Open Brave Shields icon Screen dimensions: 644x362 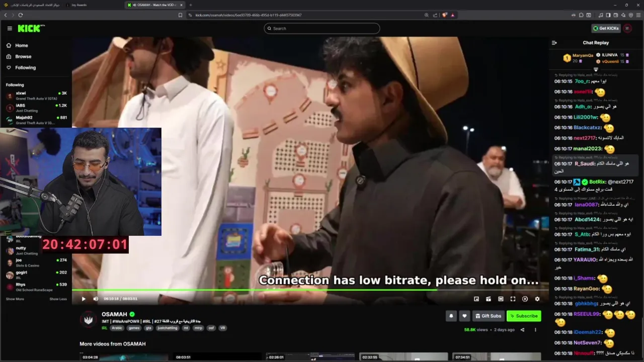pos(445,15)
